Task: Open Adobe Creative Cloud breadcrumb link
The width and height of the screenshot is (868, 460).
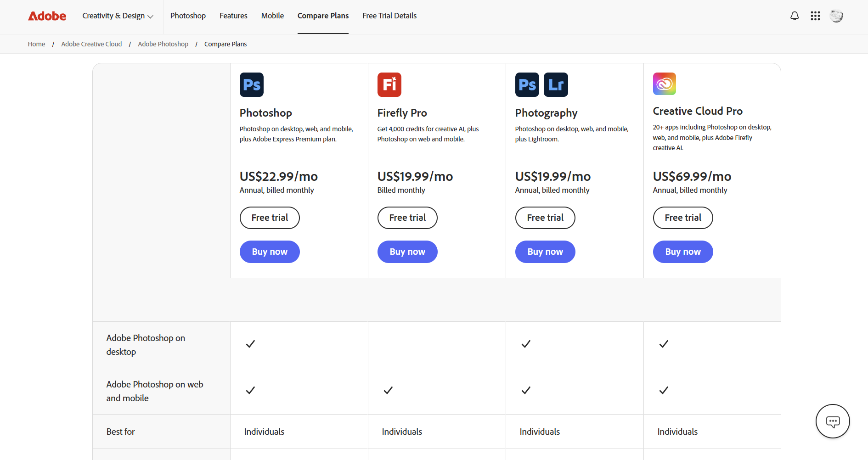Action: 91,44
